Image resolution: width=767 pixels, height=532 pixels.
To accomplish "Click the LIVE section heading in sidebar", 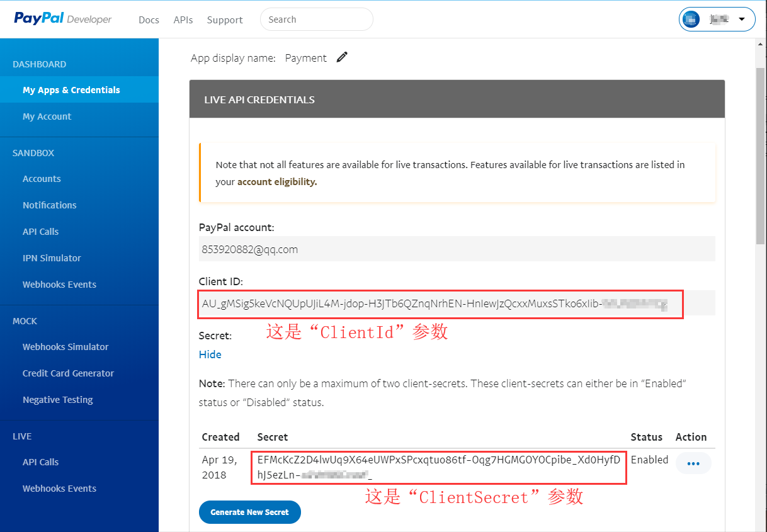I will [x=22, y=436].
